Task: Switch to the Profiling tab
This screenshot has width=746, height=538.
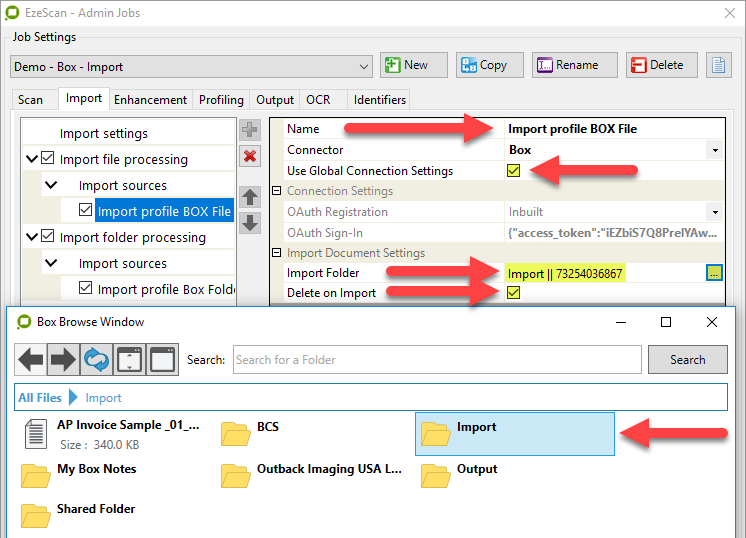Action: (x=221, y=100)
